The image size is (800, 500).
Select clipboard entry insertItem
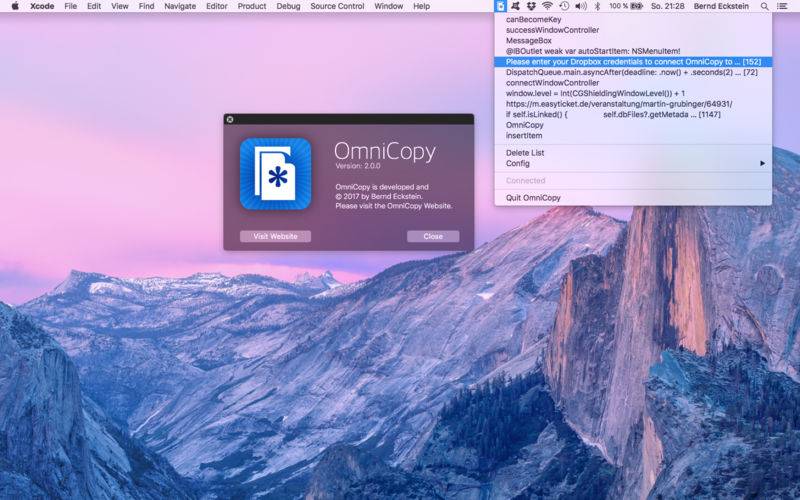coord(633,136)
